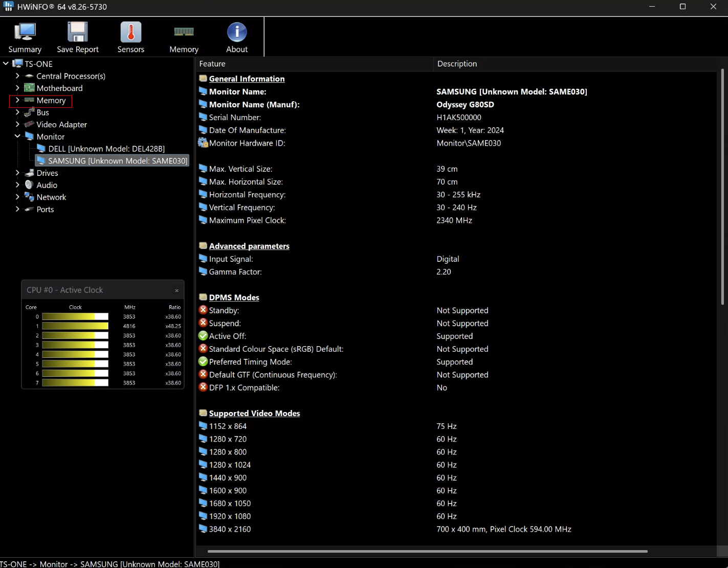The image size is (728, 568).
Task: Collapse the Monitor node
Action: point(17,137)
